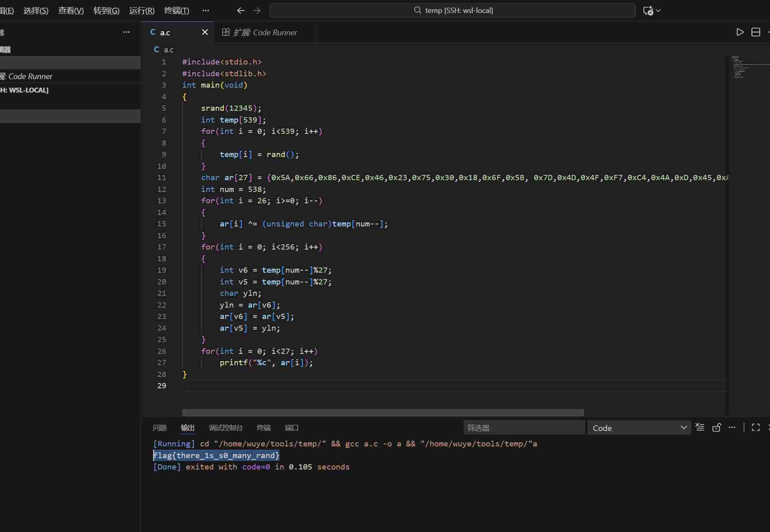Click the command center search box
Screen dimensions: 770x532
point(452,11)
